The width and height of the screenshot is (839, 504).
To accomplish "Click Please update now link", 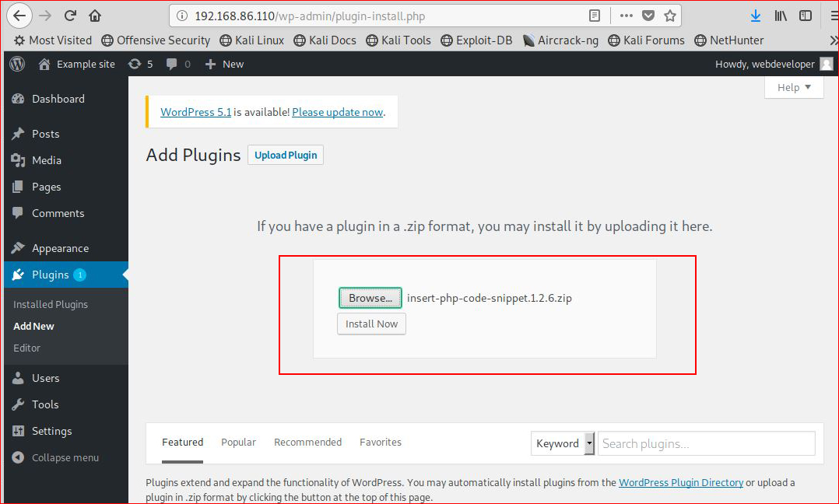I will (x=337, y=112).
